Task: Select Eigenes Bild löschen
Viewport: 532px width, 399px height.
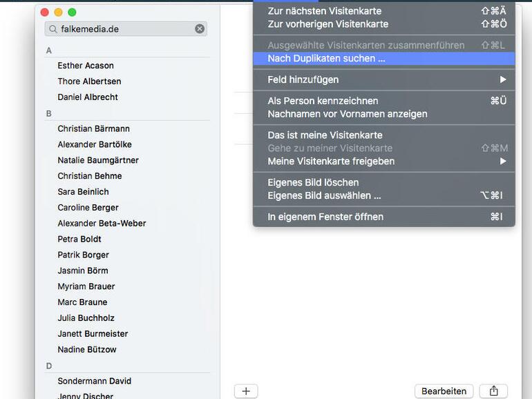Action: click(x=313, y=183)
